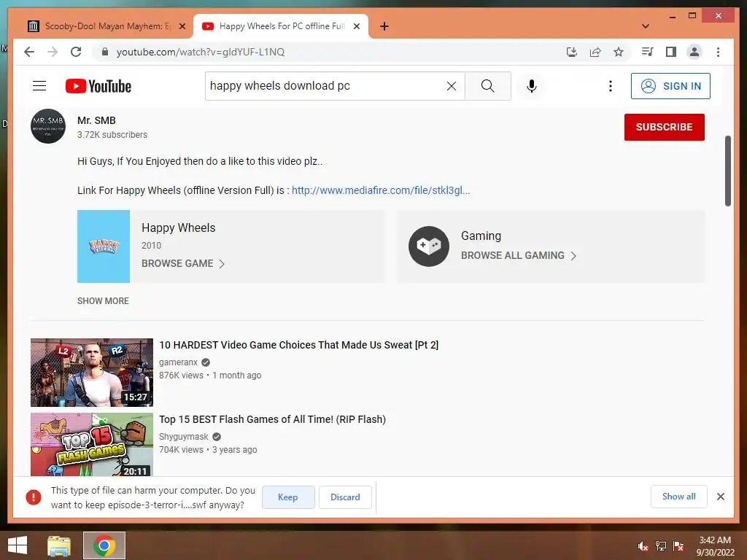747x560 pixels.
Task: Click the page vertical scrollbar thumb
Action: tap(727, 171)
